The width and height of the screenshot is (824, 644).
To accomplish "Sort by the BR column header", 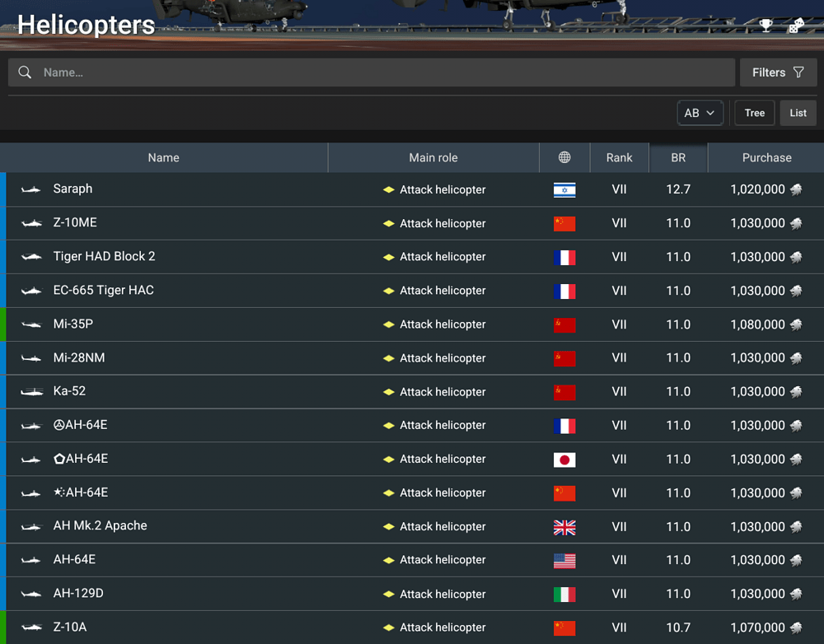I will click(x=678, y=157).
